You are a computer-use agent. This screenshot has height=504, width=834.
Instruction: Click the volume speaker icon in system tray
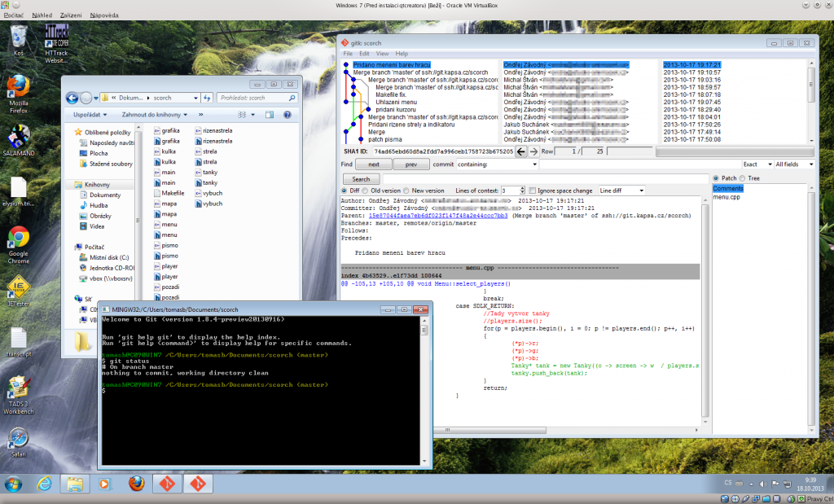pos(763,484)
